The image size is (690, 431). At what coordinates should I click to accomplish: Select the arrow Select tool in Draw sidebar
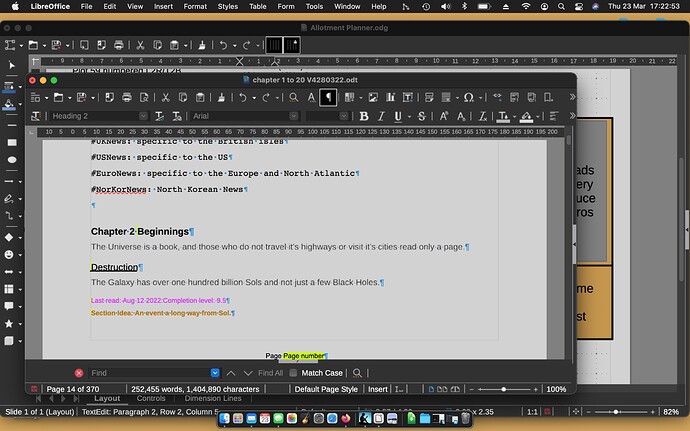tap(12, 65)
